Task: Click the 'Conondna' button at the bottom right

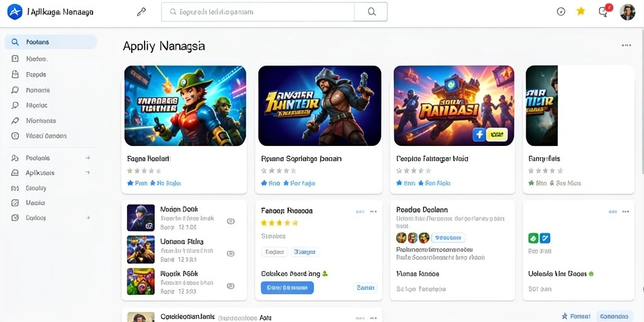Action: tap(614, 316)
